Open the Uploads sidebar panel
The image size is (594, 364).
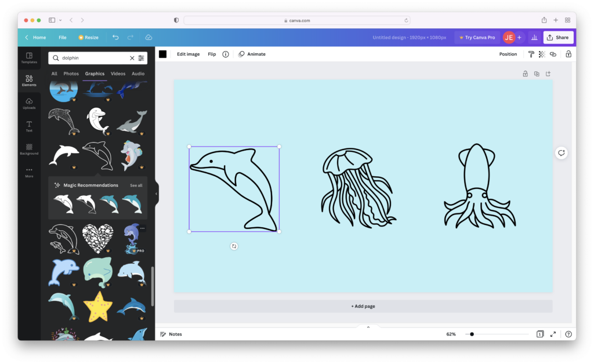[29, 104]
